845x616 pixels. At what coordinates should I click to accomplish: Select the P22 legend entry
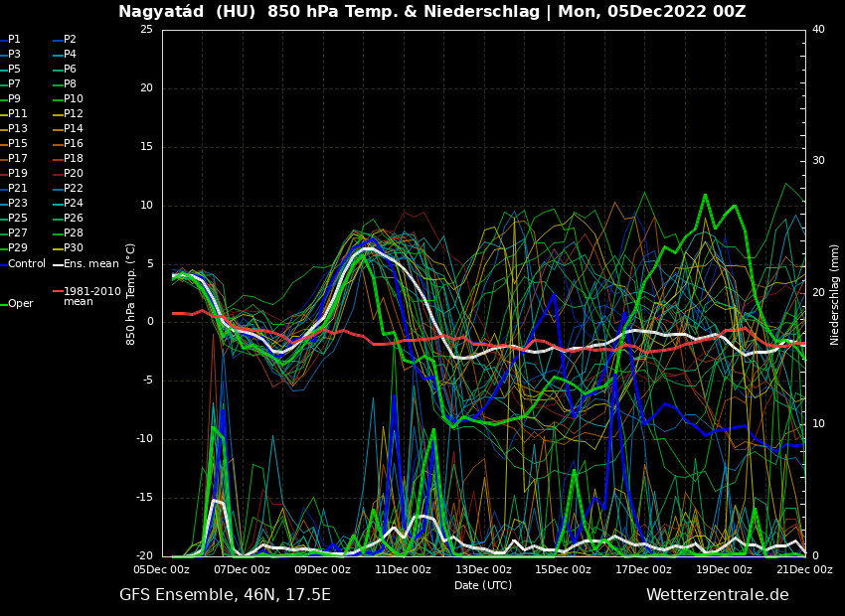[74, 189]
